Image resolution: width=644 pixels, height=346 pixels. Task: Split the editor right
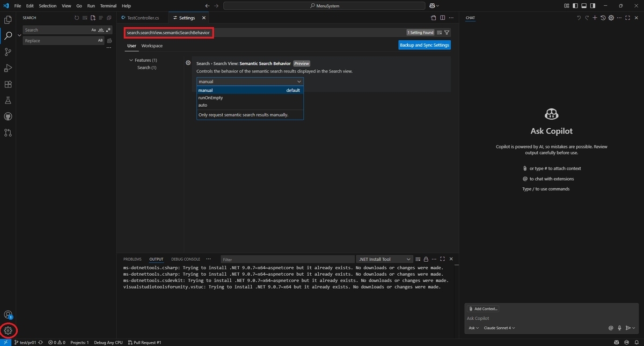point(443,18)
